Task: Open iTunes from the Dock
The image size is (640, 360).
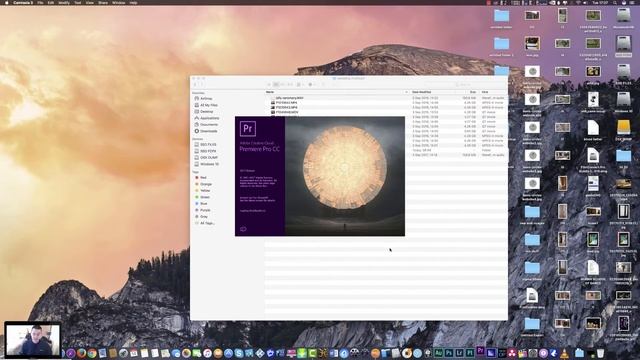Action: [x=207, y=353]
